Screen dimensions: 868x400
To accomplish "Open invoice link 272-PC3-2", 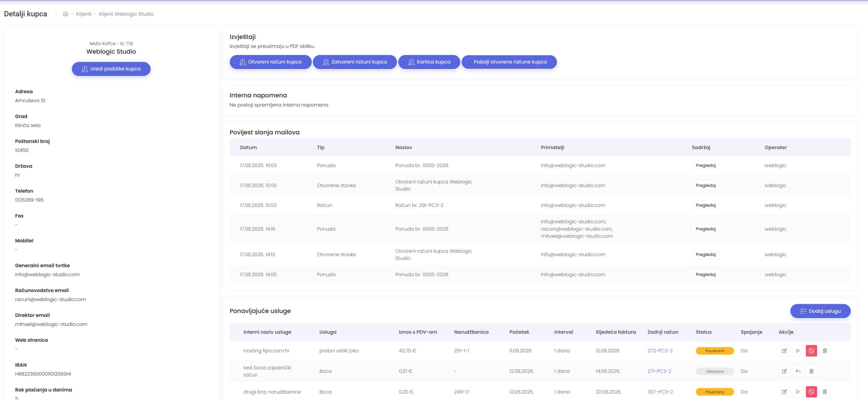I will [660, 351].
